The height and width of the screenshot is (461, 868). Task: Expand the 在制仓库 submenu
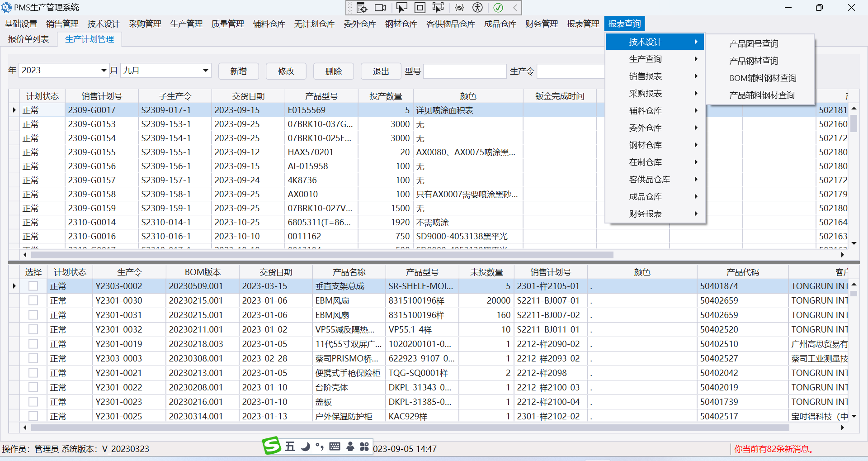655,162
